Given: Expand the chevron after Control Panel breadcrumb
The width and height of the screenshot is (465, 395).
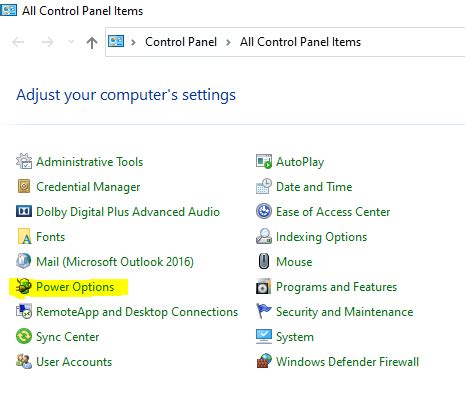Looking at the screenshot, I should pos(228,42).
